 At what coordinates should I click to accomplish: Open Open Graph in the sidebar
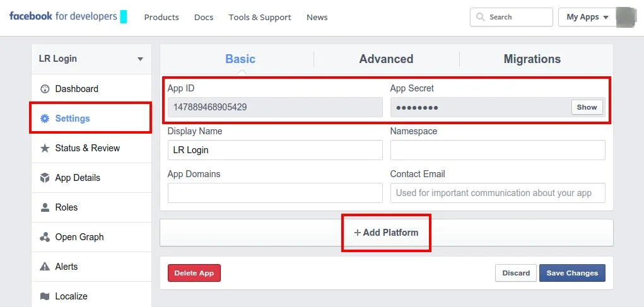pyautogui.click(x=91, y=237)
